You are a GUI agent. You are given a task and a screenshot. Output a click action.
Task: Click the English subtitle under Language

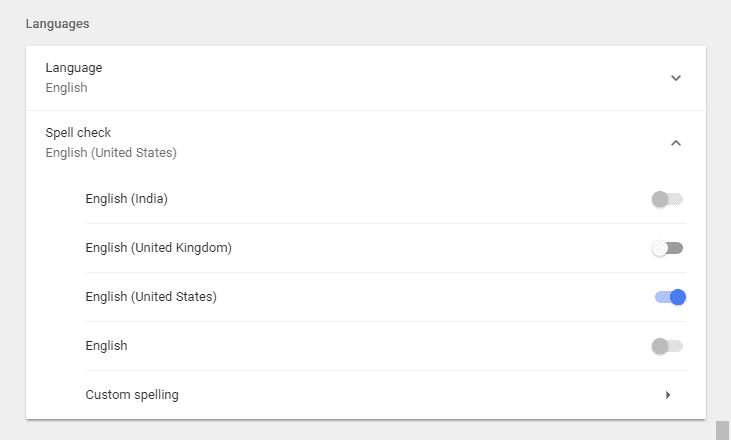67,88
